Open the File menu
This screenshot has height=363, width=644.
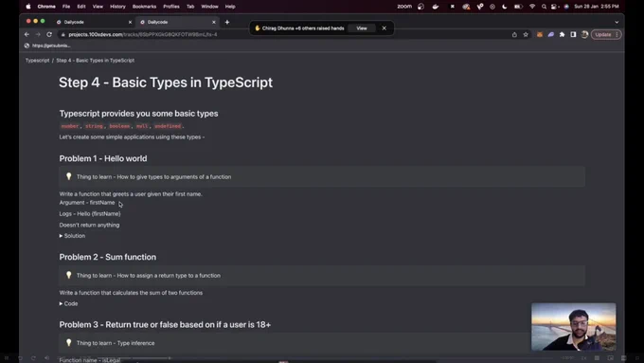66,7
